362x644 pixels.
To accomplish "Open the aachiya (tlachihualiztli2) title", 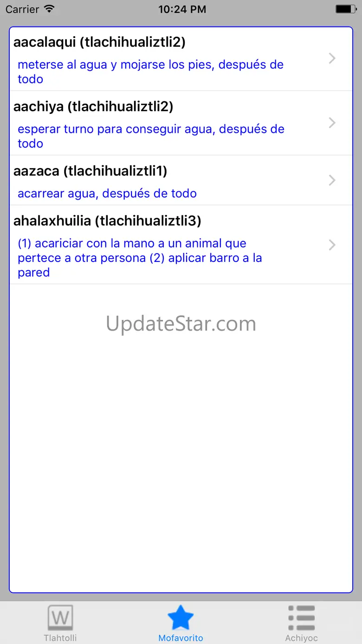I will (x=93, y=107).
